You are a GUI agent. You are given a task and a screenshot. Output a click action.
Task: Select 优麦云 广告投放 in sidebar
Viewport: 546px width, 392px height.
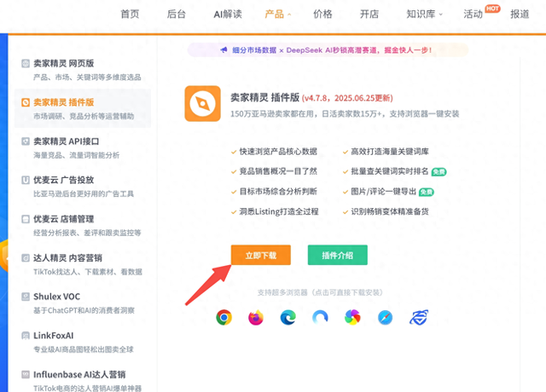(83, 187)
